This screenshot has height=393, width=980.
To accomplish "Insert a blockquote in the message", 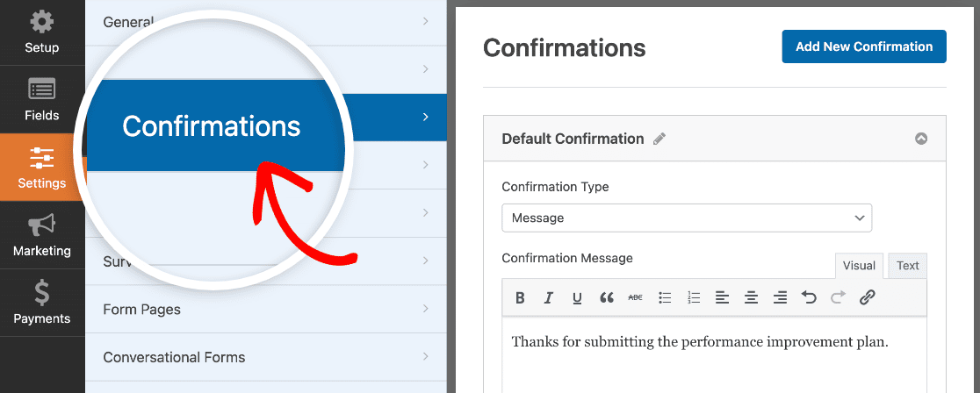I will click(606, 298).
